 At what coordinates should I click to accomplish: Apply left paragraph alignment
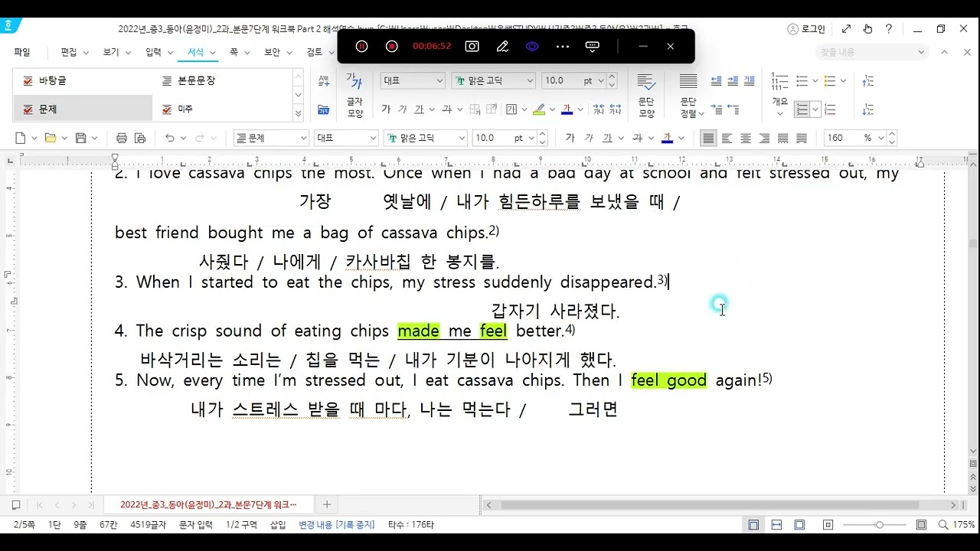pyautogui.click(x=727, y=139)
